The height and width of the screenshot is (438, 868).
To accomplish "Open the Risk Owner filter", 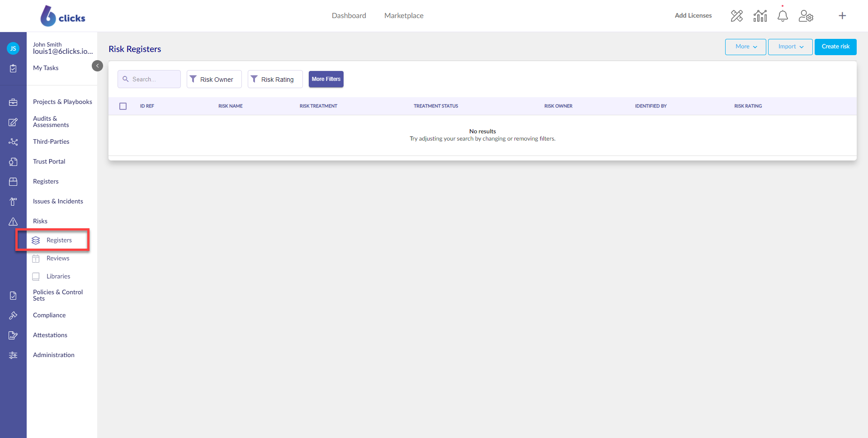I will click(214, 80).
